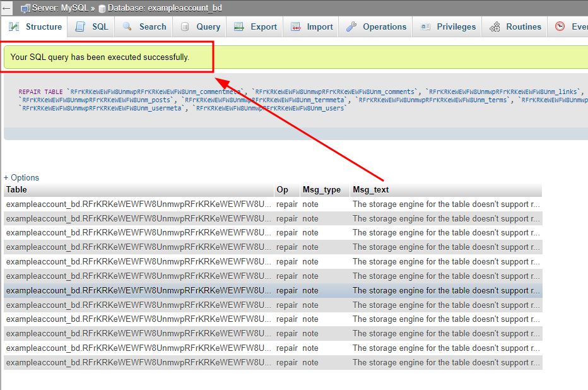This screenshot has height=390, width=588.
Task: Click the Msg_text column header
Action: click(x=370, y=189)
